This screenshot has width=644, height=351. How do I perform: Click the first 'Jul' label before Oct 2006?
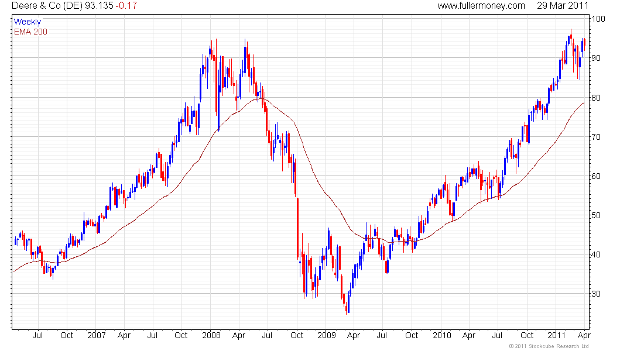tap(37, 335)
